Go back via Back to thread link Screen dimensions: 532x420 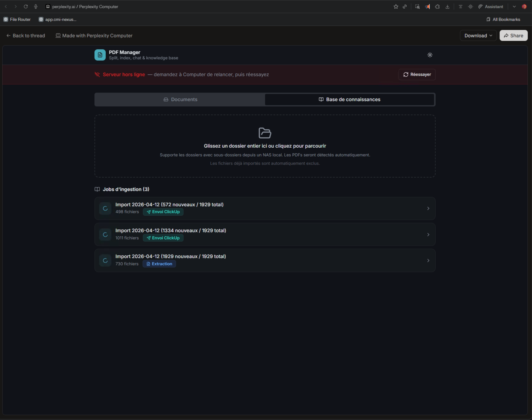tap(26, 36)
